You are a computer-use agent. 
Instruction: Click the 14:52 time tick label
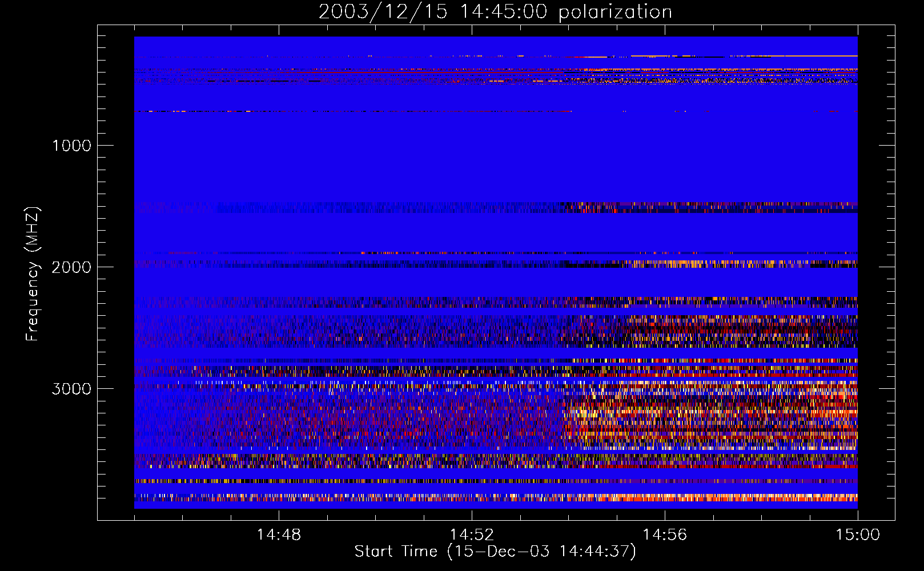click(x=472, y=535)
